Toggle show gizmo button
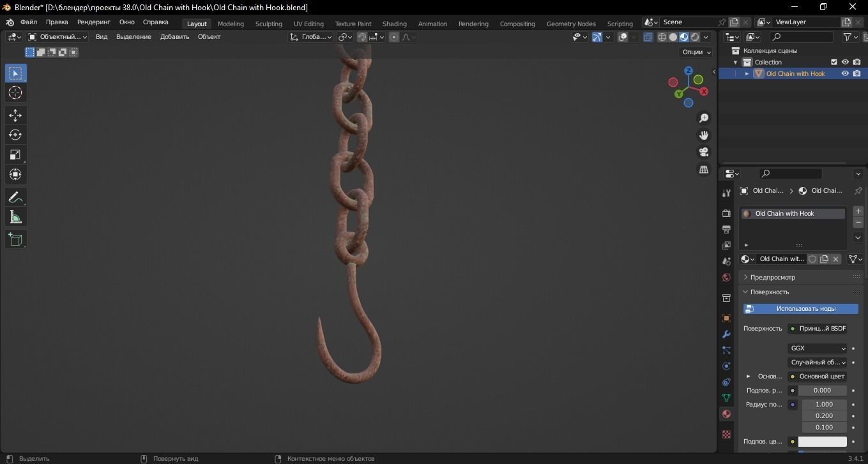 [597, 37]
